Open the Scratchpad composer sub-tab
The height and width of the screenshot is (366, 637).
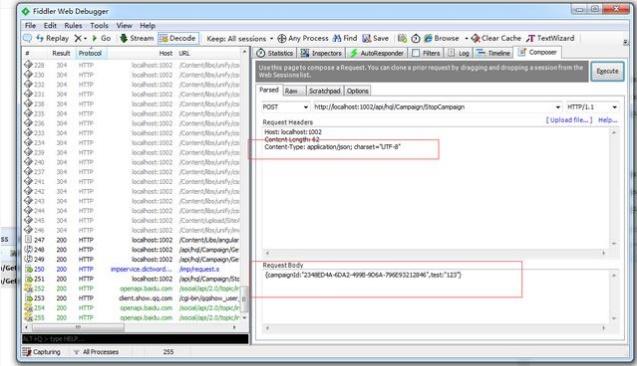[324, 91]
